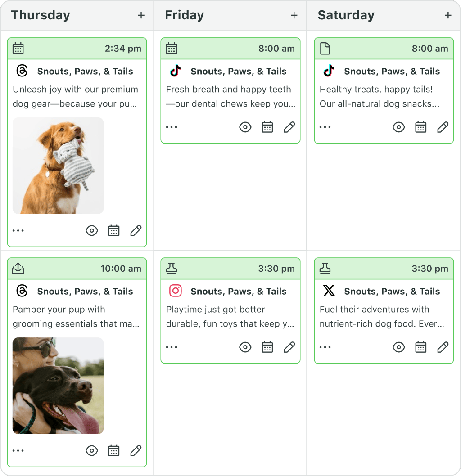Open more options on Friday 8:00 am post

(172, 127)
